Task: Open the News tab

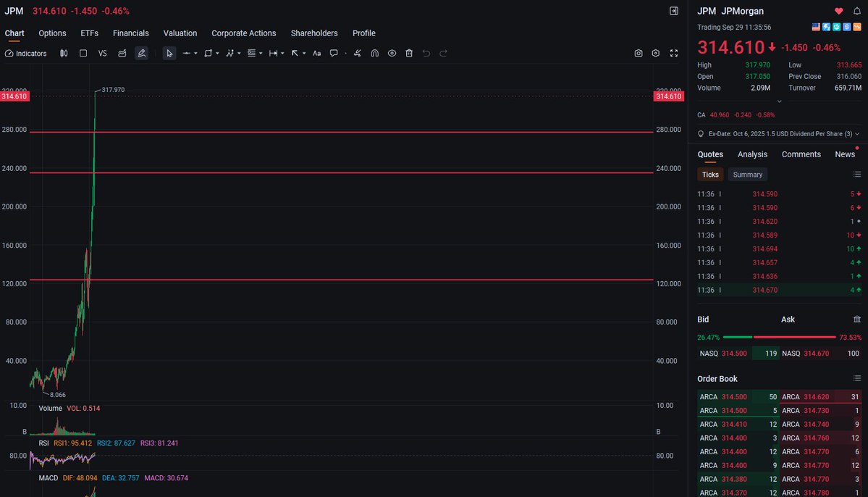Action: (845, 154)
